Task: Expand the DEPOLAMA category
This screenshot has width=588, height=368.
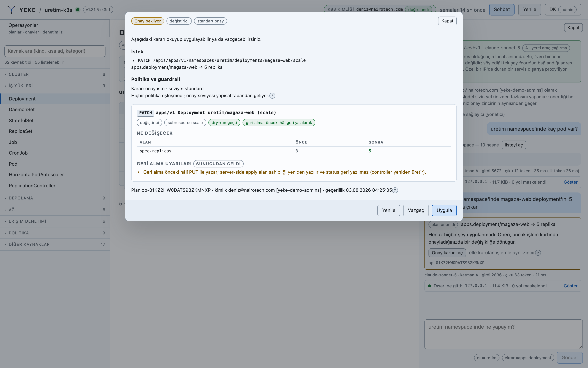Action: pos(55,198)
